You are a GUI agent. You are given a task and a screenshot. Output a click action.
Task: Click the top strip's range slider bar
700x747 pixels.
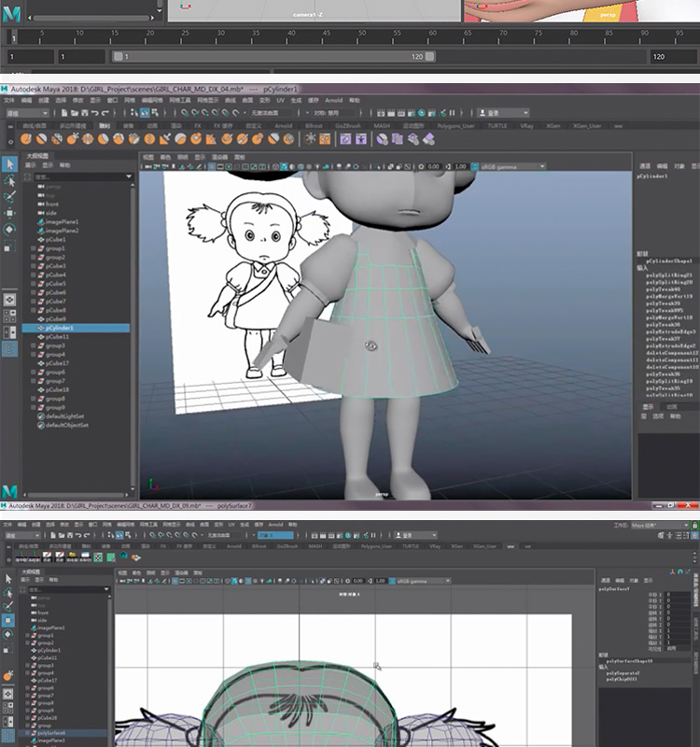[x=273, y=57]
